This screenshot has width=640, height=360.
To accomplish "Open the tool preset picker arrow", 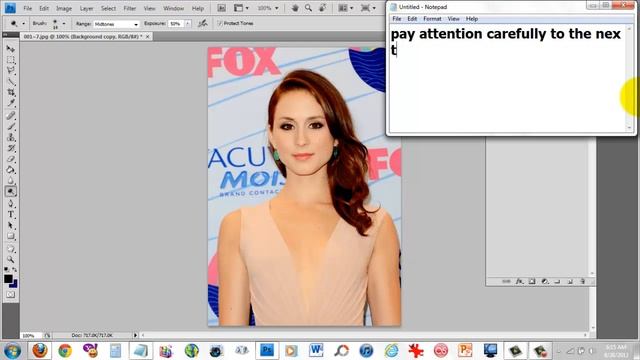I will coord(23,24).
